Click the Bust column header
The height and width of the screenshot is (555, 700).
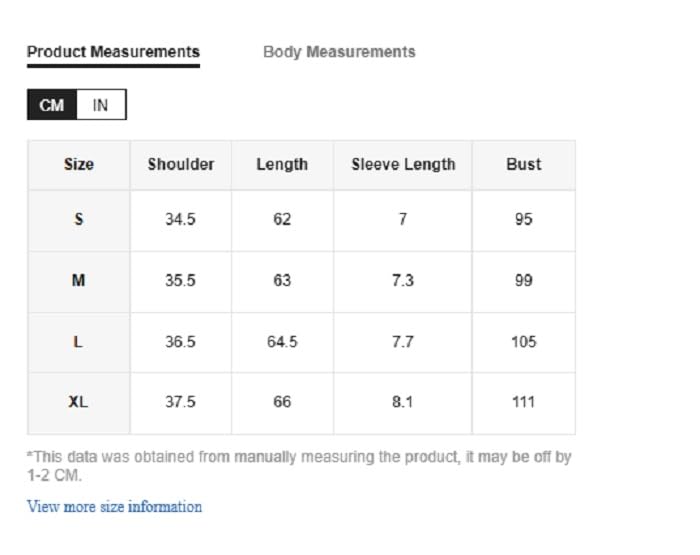(x=523, y=165)
